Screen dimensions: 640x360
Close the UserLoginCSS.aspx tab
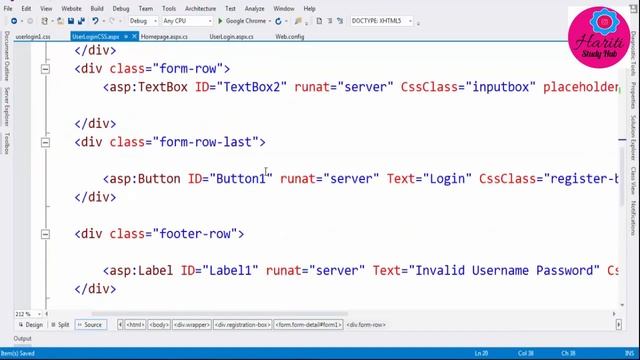pos(134,37)
